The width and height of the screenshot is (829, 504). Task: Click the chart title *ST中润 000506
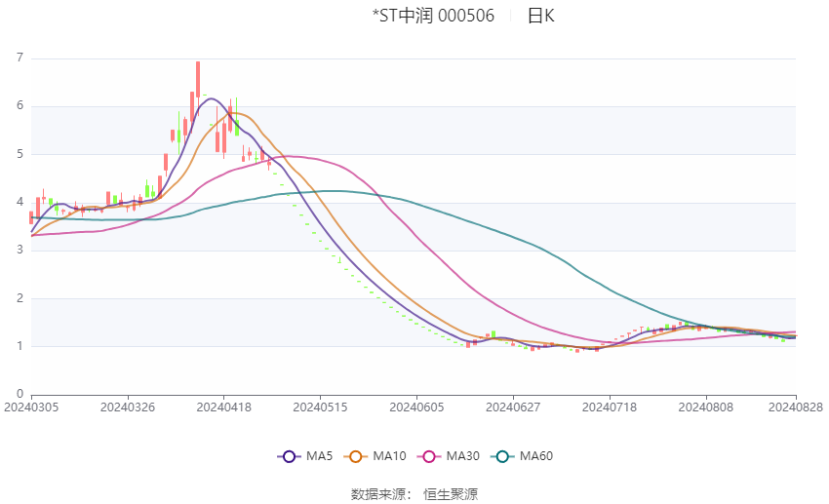[x=434, y=16]
